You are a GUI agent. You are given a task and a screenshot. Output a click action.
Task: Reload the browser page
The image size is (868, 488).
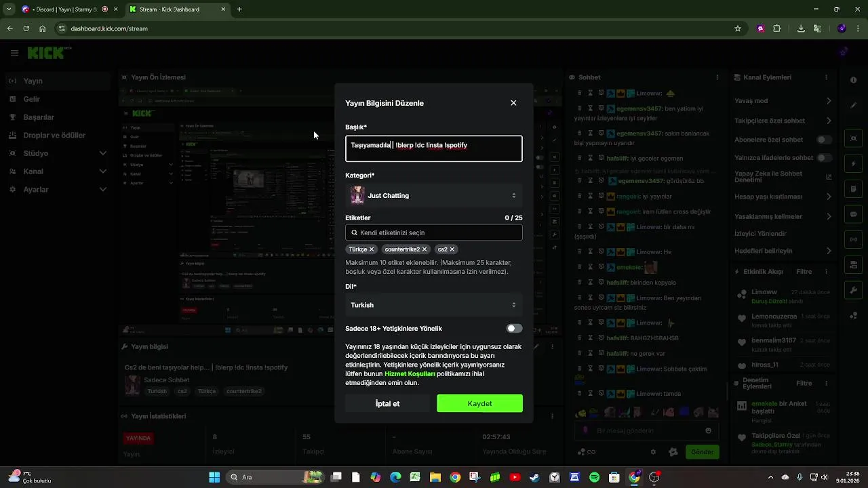click(x=26, y=28)
